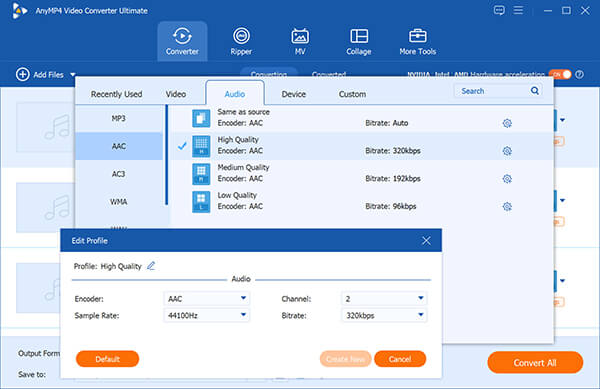Select AAC format in list
Viewport: 600px width, 389px height.
tap(119, 146)
